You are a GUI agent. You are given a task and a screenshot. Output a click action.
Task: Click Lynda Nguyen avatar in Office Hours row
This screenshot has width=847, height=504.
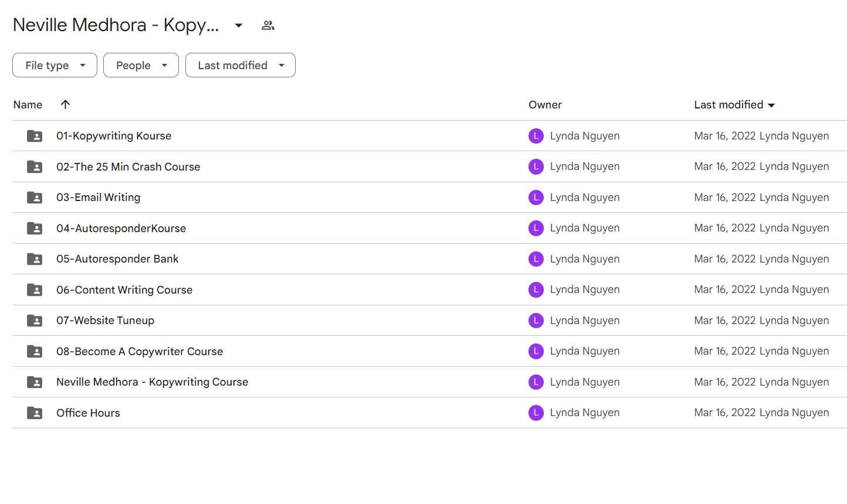(536, 413)
